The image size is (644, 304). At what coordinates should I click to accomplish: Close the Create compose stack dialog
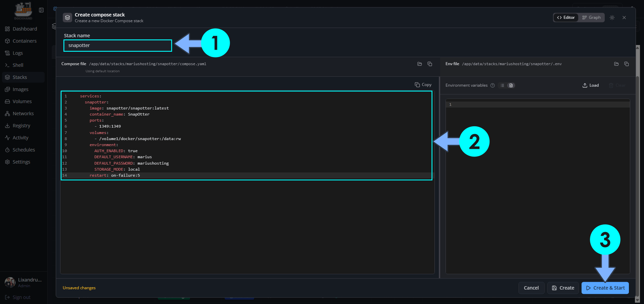coord(624,17)
